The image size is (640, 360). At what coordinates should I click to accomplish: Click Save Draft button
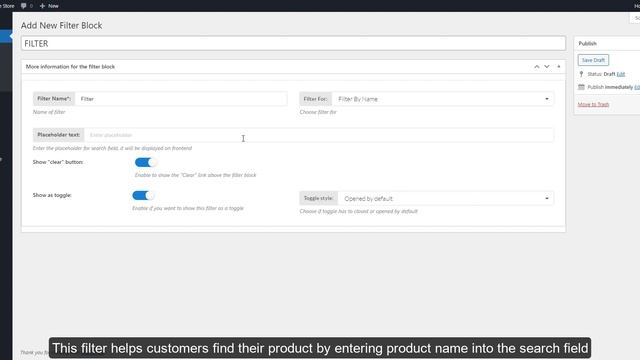[593, 60]
